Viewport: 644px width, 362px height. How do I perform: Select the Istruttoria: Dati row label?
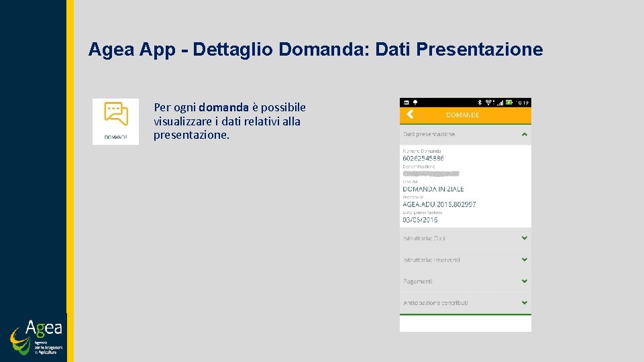424,238
